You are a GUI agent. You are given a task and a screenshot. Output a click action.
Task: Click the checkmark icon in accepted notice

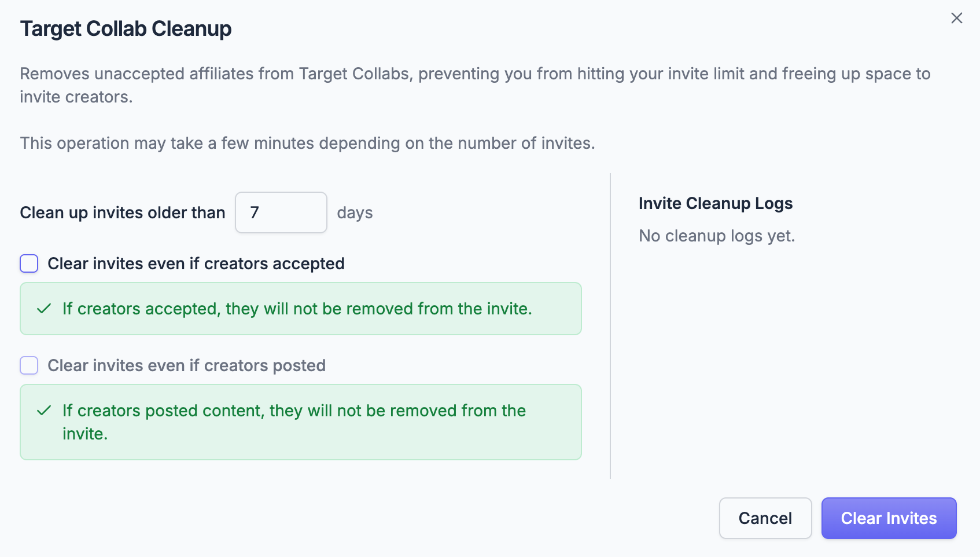click(44, 309)
